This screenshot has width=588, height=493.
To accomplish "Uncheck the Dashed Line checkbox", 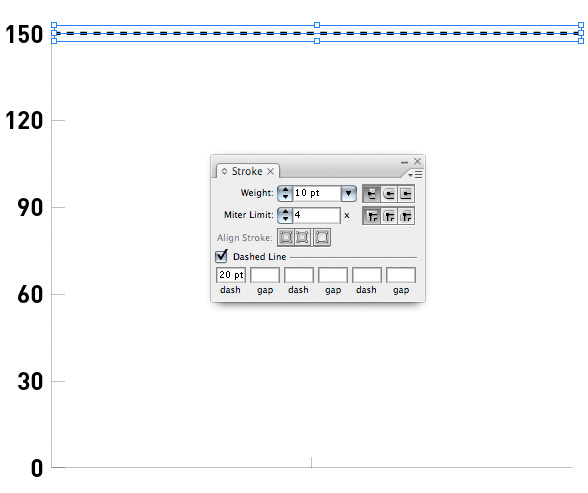I will tap(221, 256).
